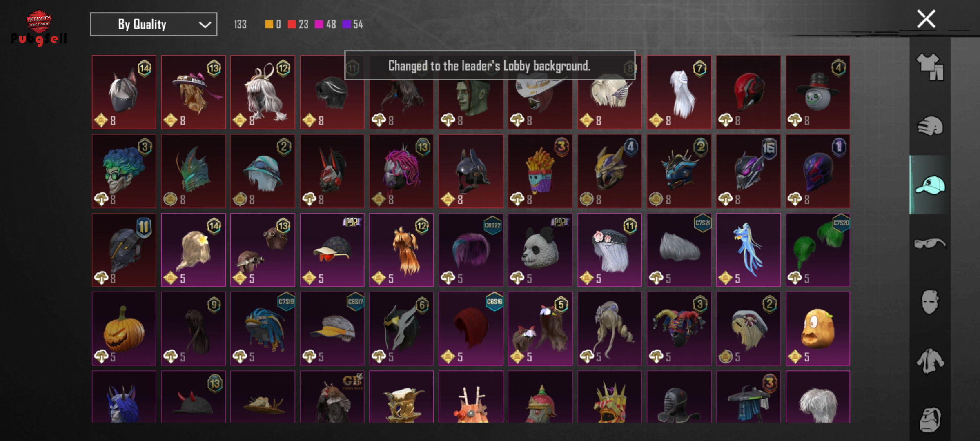The image size is (980, 441).
Task: Select the jacket category icon
Action: tap(930, 361)
